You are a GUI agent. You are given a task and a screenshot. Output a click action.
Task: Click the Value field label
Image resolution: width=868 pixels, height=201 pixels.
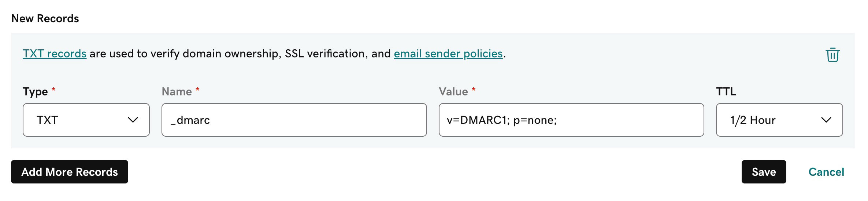click(x=453, y=91)
